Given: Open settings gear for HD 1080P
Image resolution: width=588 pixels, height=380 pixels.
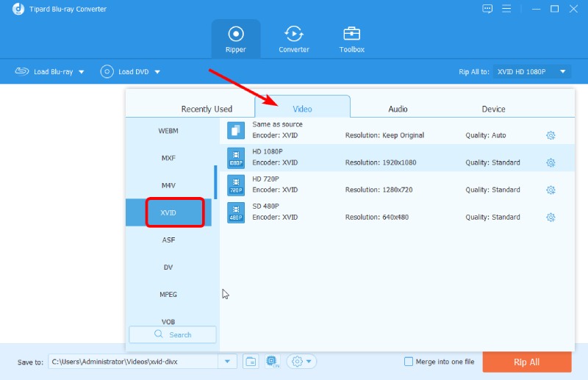Looking at the screenshot, I should [x=551, y=162].
